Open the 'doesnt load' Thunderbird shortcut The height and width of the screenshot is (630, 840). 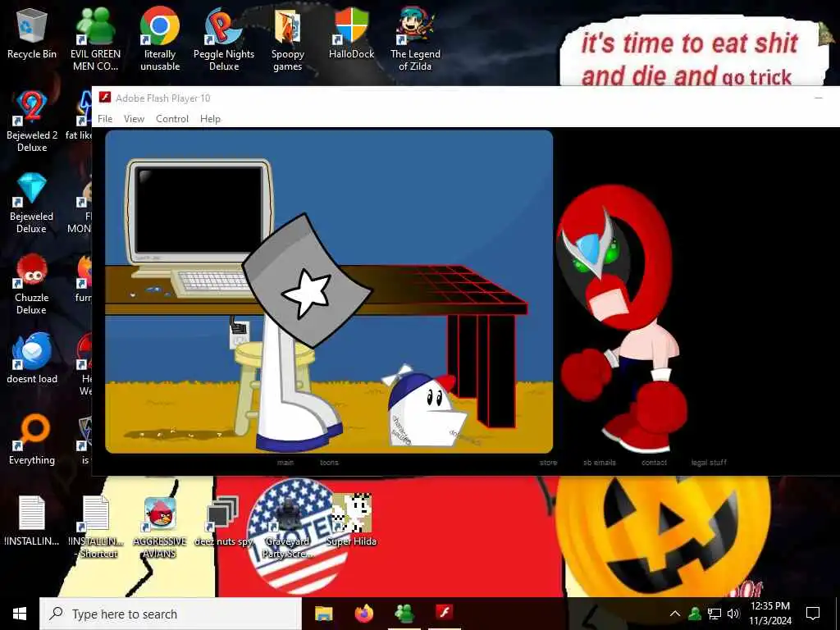(32, 358)
